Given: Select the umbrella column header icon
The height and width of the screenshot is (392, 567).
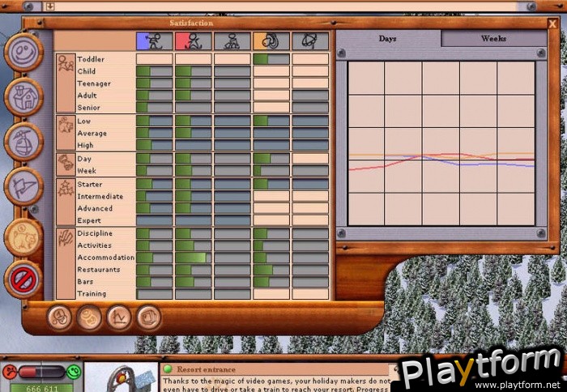Looking at the screenshot, I should (x=310, y=41).
